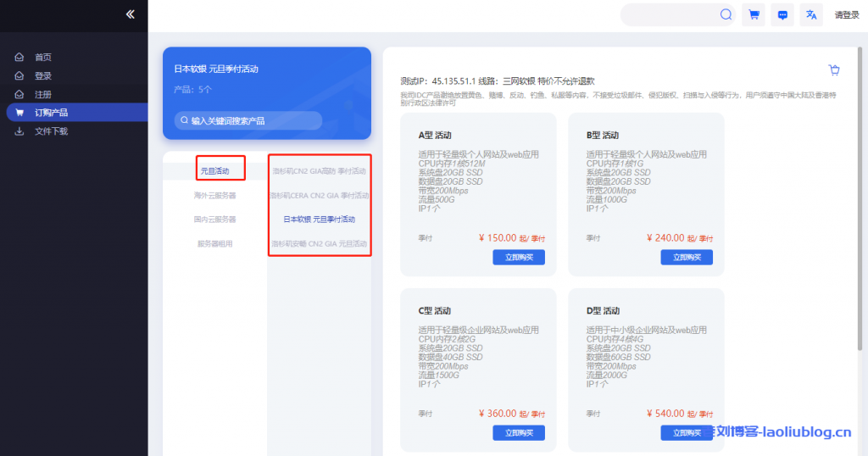This screenshot has width=868, height=456.
Task: Open 注册 from the sidebar menu
Action: 43,94
